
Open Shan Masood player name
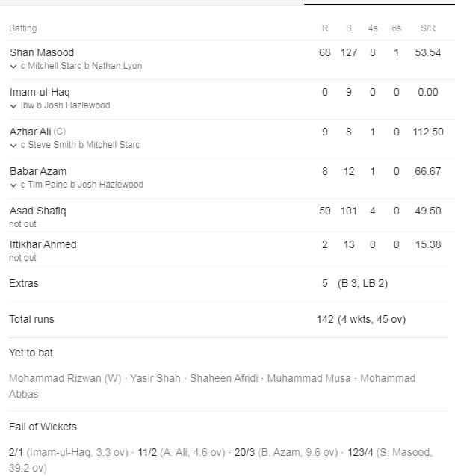point(42,52)
